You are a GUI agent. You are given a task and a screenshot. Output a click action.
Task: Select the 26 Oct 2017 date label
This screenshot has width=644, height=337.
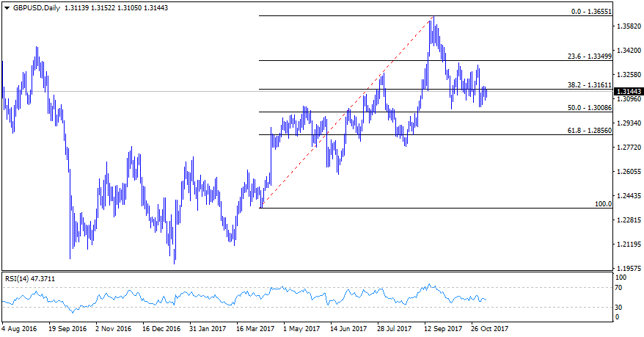[489, 329]
